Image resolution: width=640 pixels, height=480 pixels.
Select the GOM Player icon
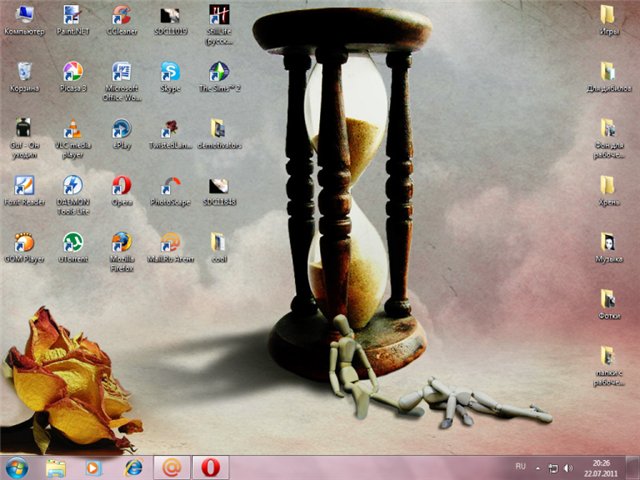pos(23,243)
